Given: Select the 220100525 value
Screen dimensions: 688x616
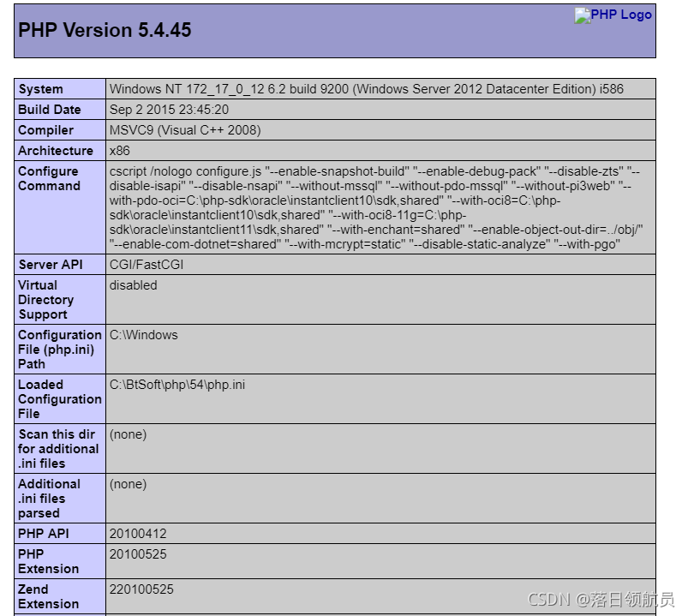Looking at the screenshot, I should click(x=141, y=589).
